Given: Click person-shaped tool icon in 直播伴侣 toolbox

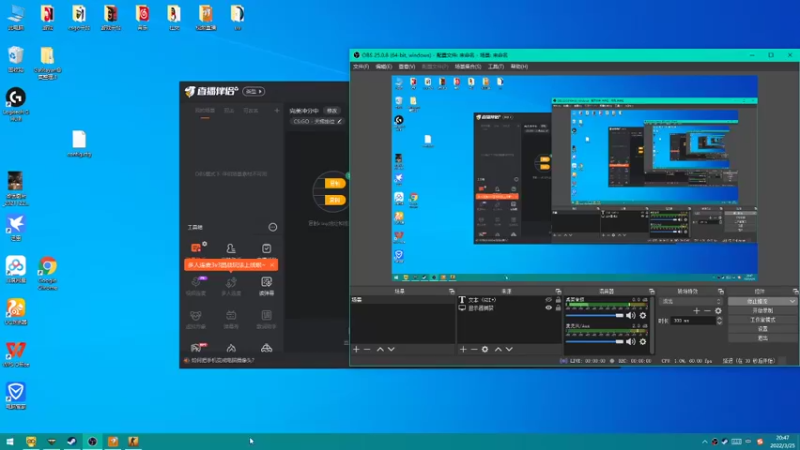Looking at the screenshot, I should (x=231, y=249).
